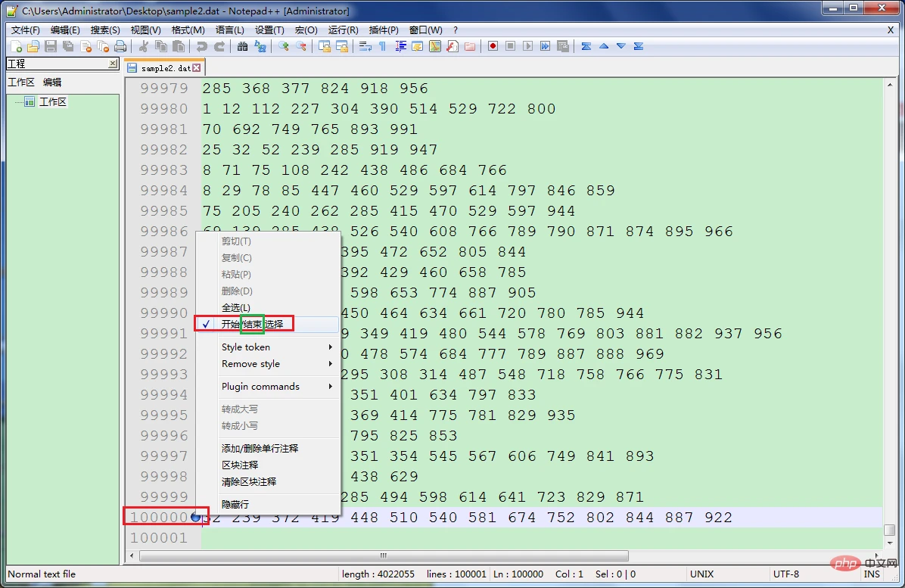The image size is (905, 588).
Task: Choose 全选(L) from the context menu
Action: tap(268, 307)
